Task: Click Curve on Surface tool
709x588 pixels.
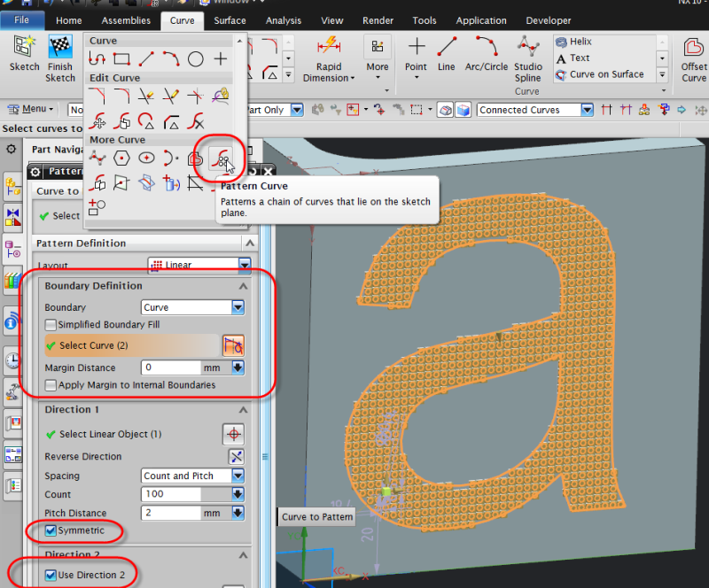Action: 600,74
